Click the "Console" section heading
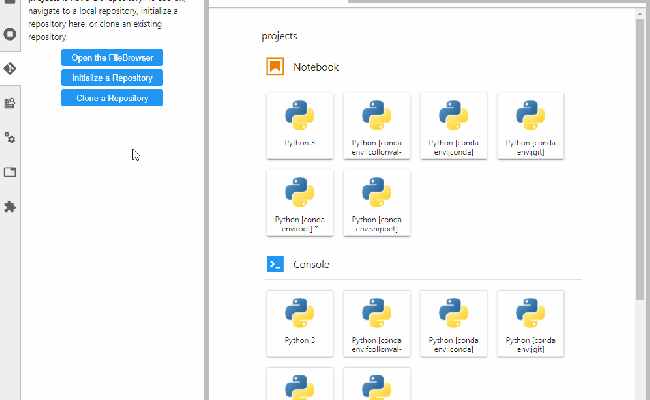The image size is (650, 400). pyautogui.click(x=311, y=264)
